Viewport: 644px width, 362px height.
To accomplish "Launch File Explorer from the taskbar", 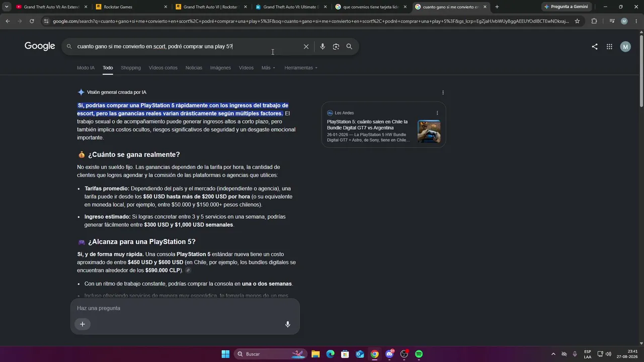I will [315, 354].
